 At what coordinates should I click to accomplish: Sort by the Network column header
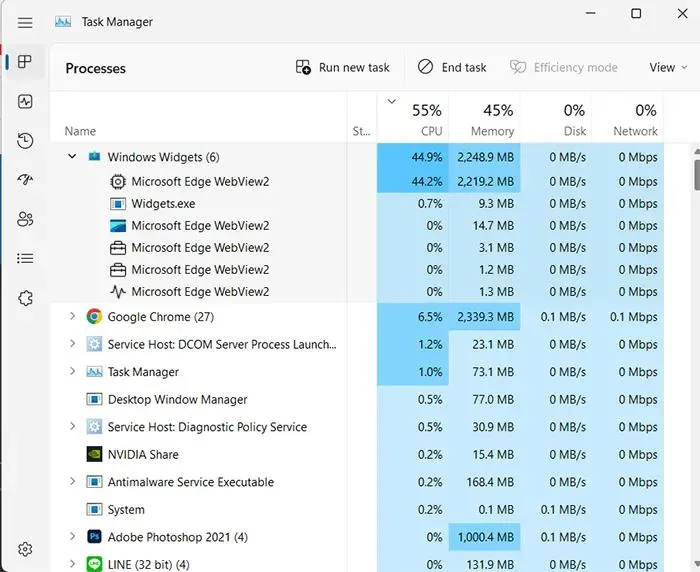pyautogui.click(x=628, y=118)
